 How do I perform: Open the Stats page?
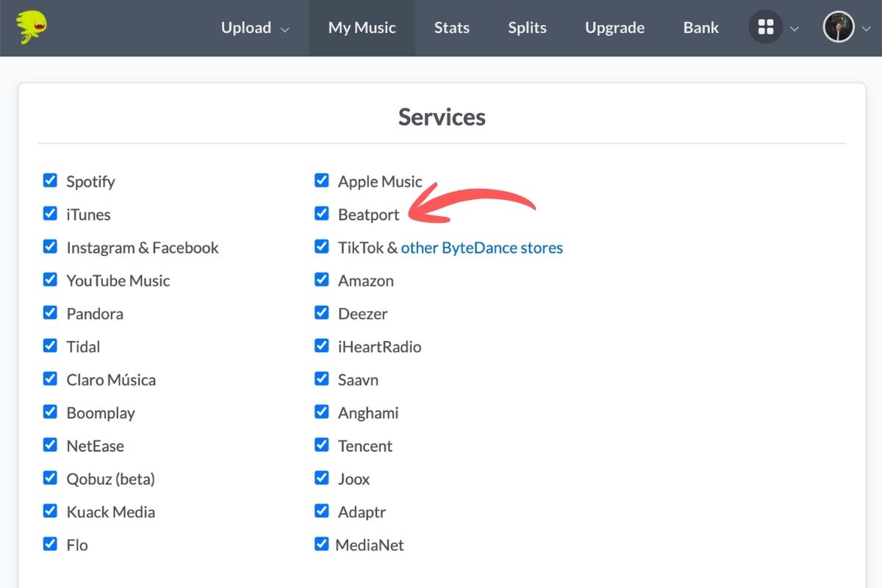click(451, 28)
